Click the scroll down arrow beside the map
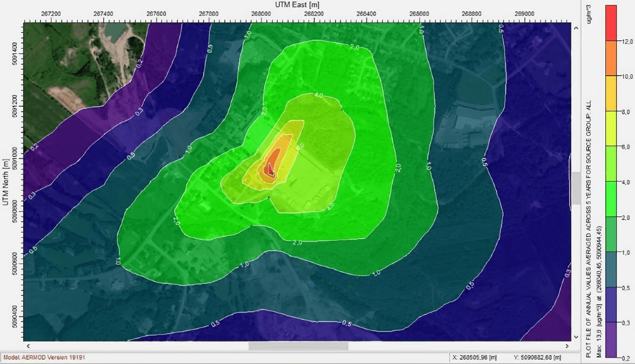 [576, 337]
